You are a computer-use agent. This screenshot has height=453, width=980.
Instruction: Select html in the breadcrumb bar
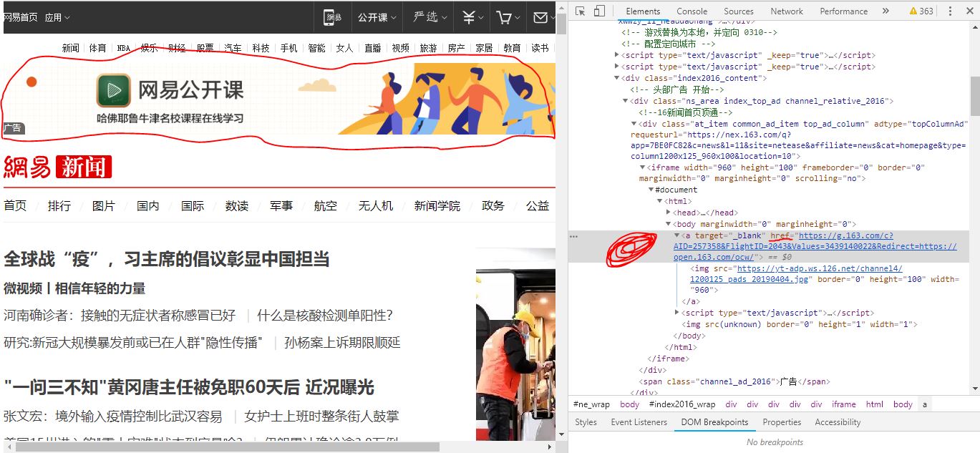pyautogui.click(x=875, y=404)
